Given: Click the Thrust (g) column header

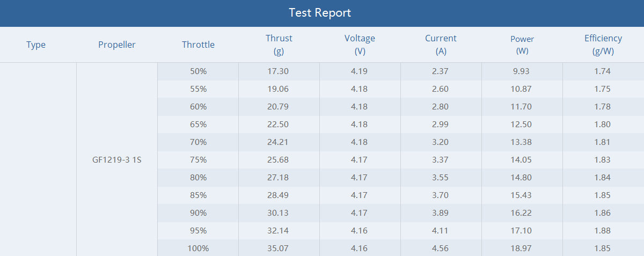Looking at the screenshot, I should (279, 45).
